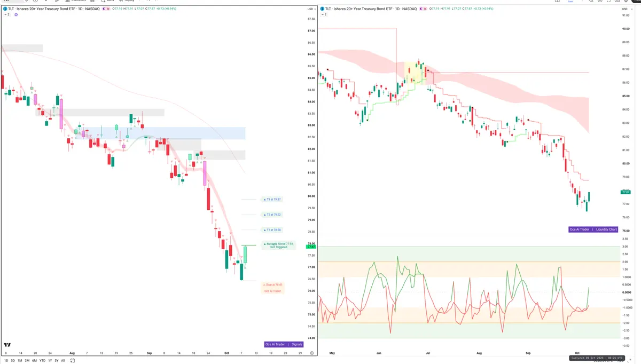Open left chart time axis settings gear
The height and width of the screenshot is (364, 641).
(311, 353)
